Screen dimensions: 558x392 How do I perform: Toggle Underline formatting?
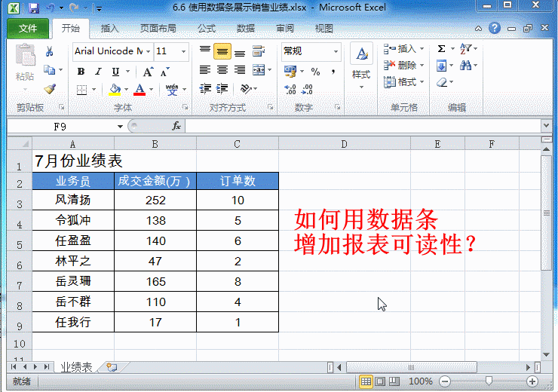(x=115, y=72)
